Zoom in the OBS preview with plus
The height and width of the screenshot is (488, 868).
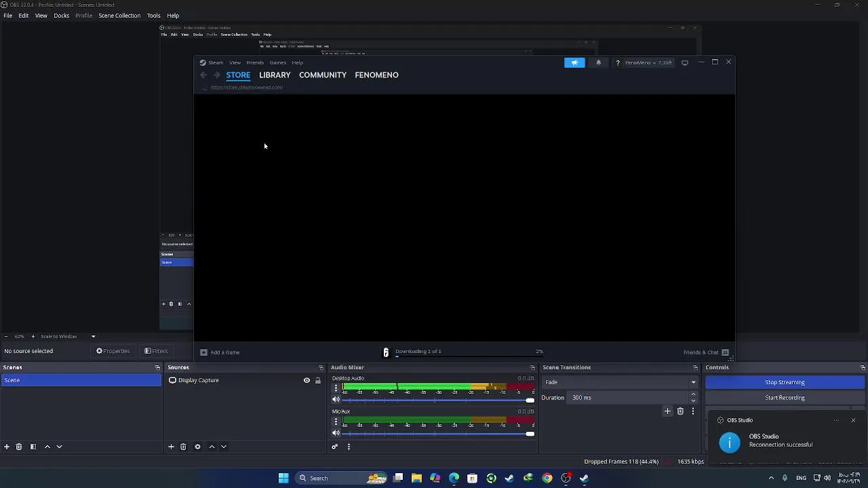point(33,337)
